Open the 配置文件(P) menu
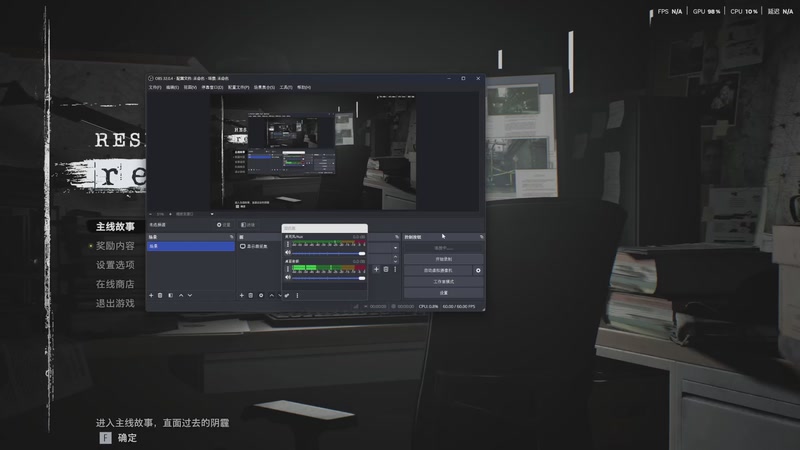The width and height of the screenshot is (800, 450). [239, 87]
